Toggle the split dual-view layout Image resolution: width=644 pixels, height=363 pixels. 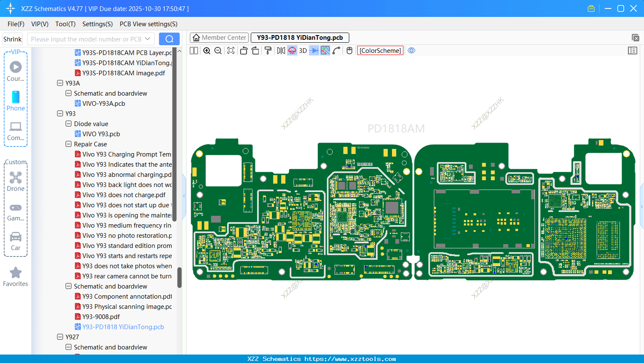coord(194,50)
